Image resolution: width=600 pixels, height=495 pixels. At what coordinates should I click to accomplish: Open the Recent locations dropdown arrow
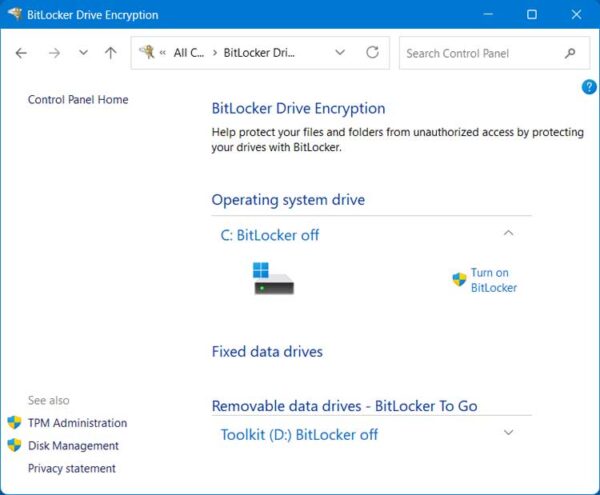coord(83,53)
